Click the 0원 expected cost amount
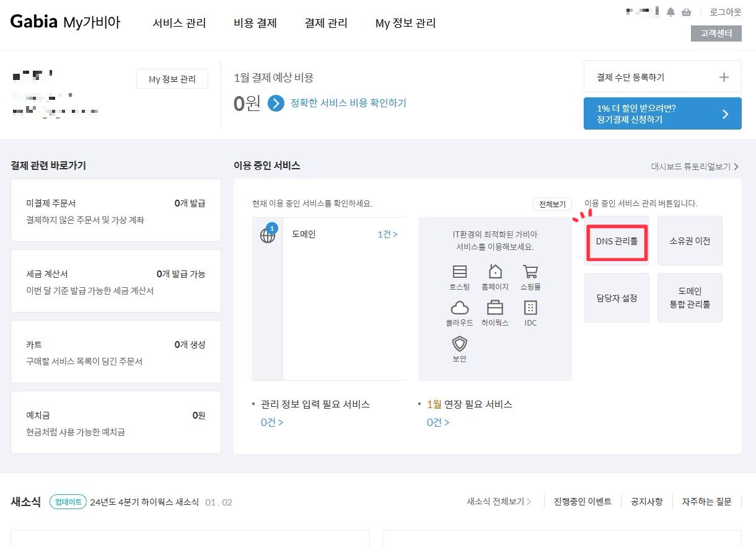Screen dimensions: 756x547 point(247,103)
